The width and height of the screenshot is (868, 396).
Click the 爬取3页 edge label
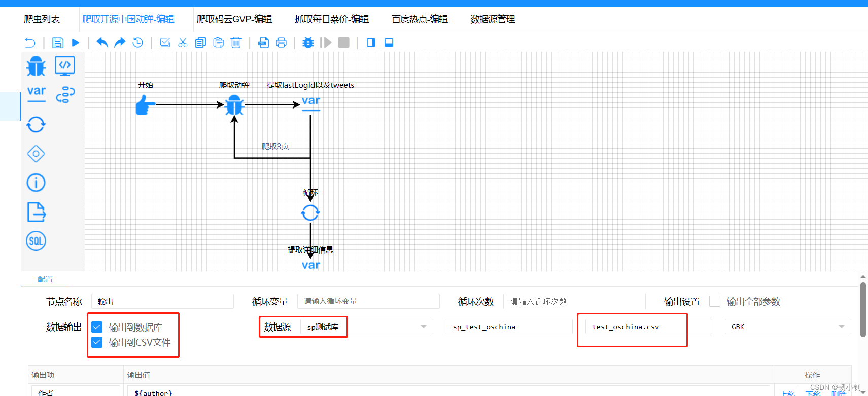click(x=275, y=146)
